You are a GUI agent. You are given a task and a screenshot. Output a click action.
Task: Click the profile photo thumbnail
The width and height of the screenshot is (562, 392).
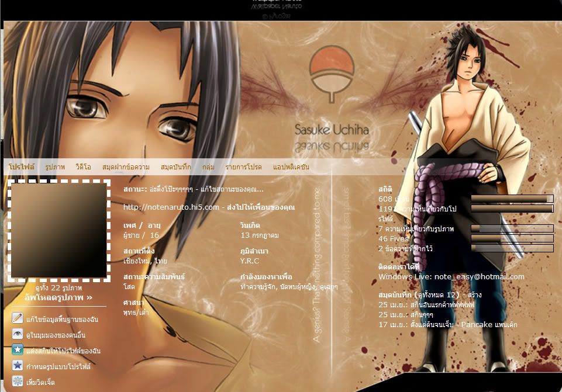59,230
